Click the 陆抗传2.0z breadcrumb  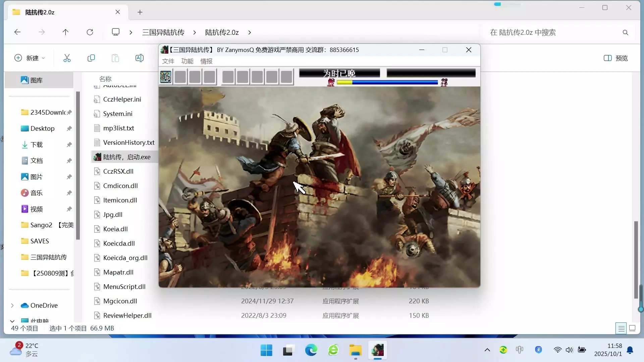[222, 32]
